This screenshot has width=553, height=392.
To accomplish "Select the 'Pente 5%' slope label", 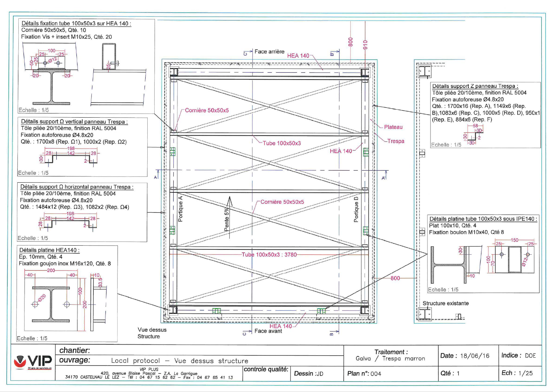I will pyautogui.click(x=227, y=220).
